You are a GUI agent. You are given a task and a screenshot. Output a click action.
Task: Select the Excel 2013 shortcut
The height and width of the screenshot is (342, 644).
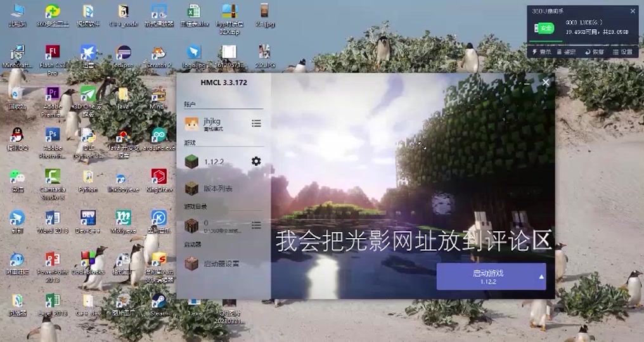pyautogui.click(x=53, y=304)
